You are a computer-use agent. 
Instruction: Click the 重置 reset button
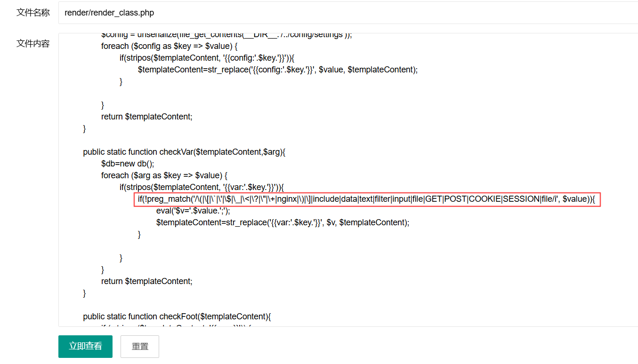pyautogui.click(x=140, y=347)
